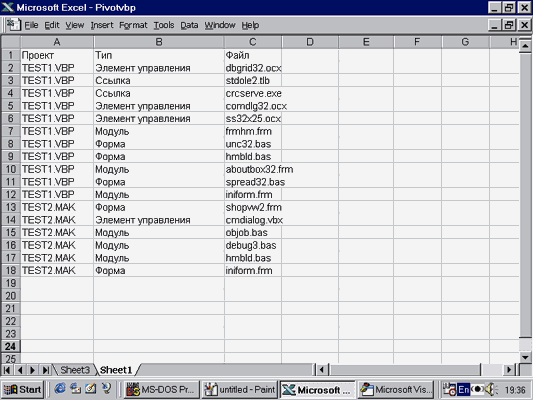Viewport: 533px width, 400px height.
Task: Switch to untitled - Paint taskbar button
Action: [x=240, y=389]
